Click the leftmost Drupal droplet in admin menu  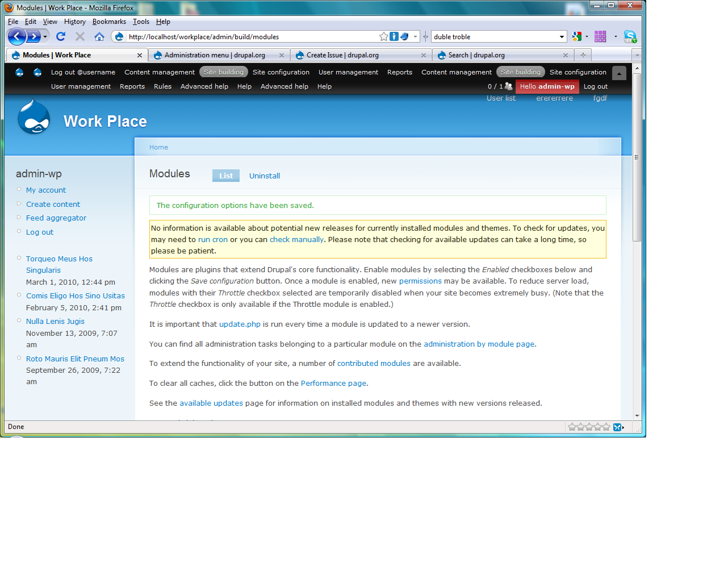19,72
